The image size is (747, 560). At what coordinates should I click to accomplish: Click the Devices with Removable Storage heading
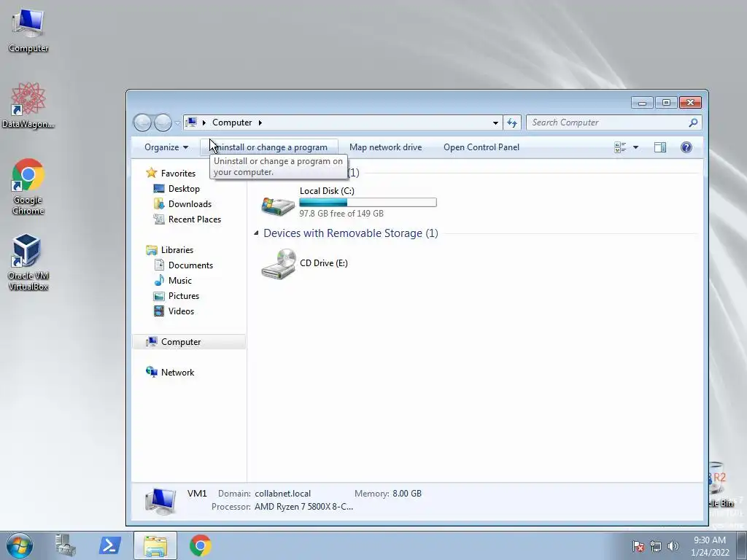tap(351, 233)
